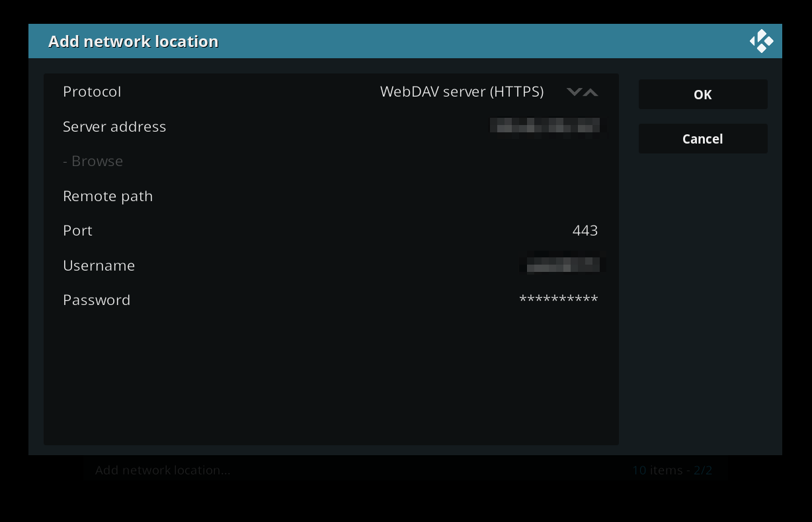Select next protocol with down arrow

click(x=574, y=92)
